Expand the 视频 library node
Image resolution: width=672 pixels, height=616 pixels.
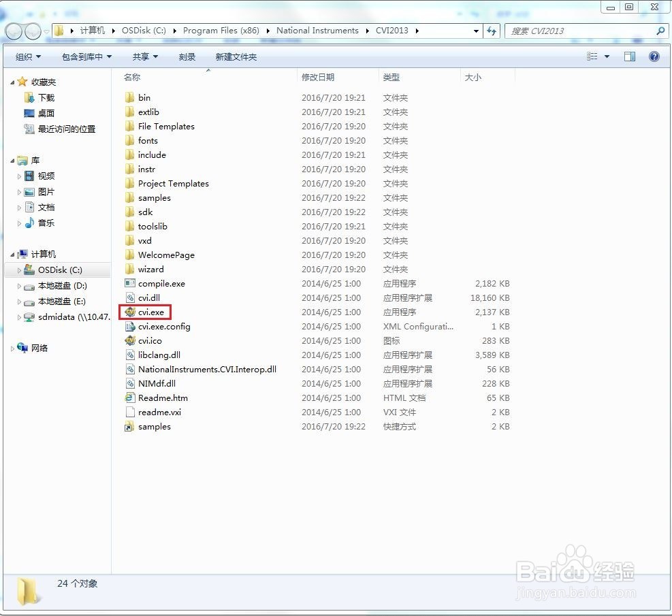(x=19, y=176)
